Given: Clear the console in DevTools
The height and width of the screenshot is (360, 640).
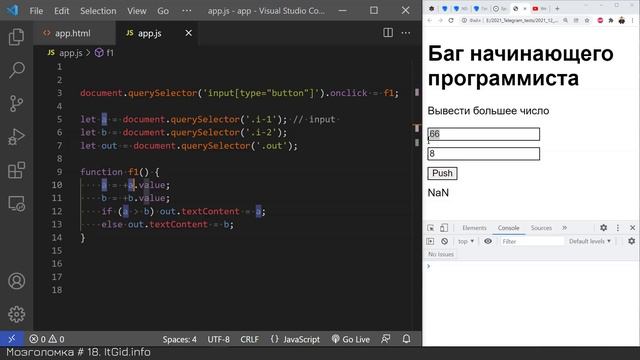Looking at the screenshot, I should [444, 241].
